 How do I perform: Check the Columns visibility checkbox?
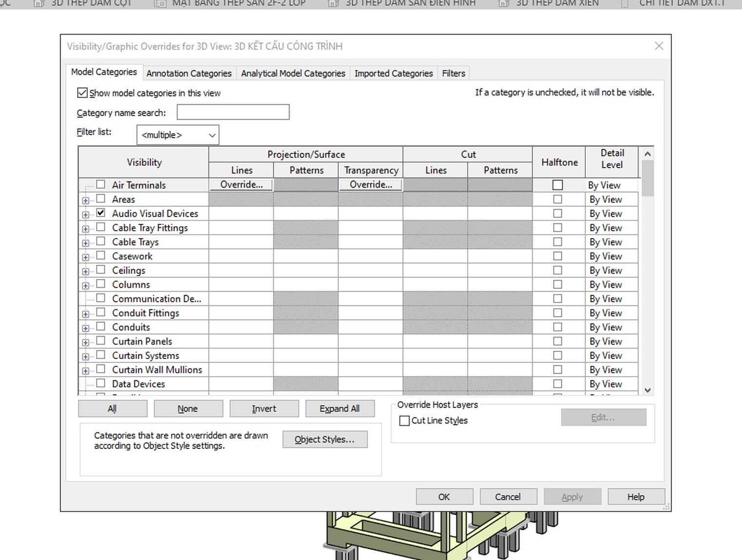tap(101, 283)
